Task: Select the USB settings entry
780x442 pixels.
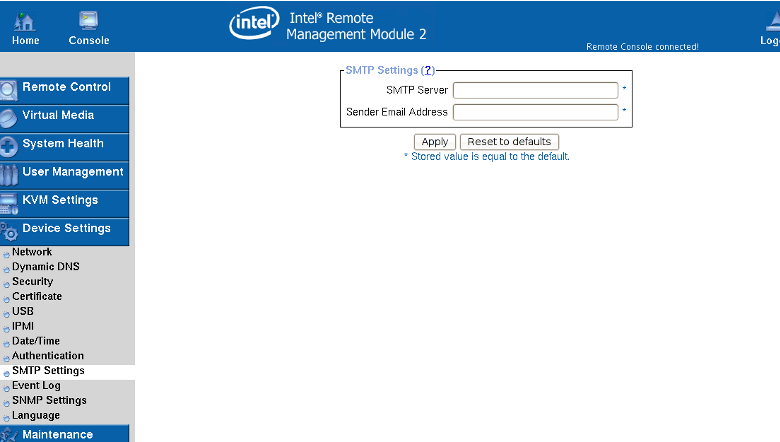Action: coord(23,311)
